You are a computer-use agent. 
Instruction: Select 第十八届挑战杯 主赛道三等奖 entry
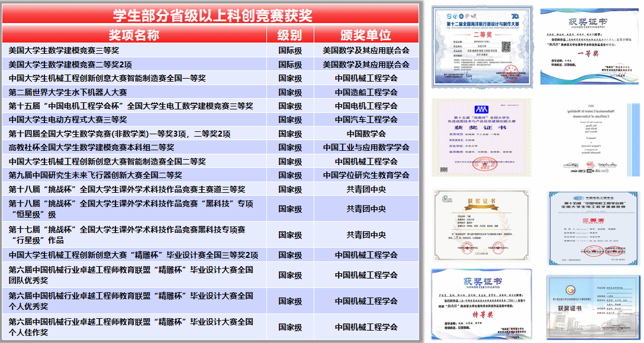coord(127,189)
